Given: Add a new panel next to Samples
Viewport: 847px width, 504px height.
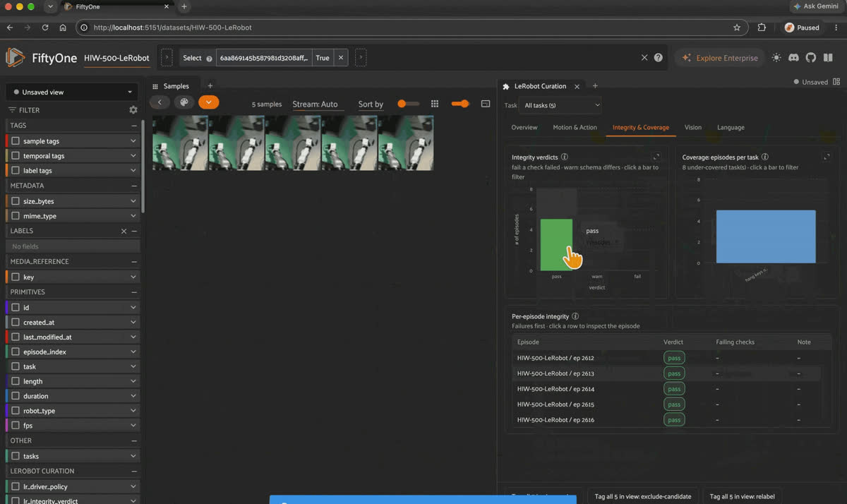Looking at the screenshot, I should coord(210,86).
